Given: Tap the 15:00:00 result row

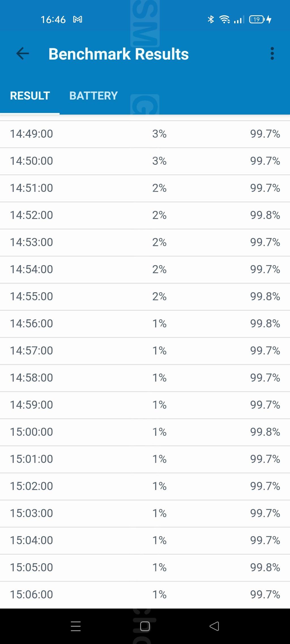Looking at the screenshot, I should [x=145, y=432].
